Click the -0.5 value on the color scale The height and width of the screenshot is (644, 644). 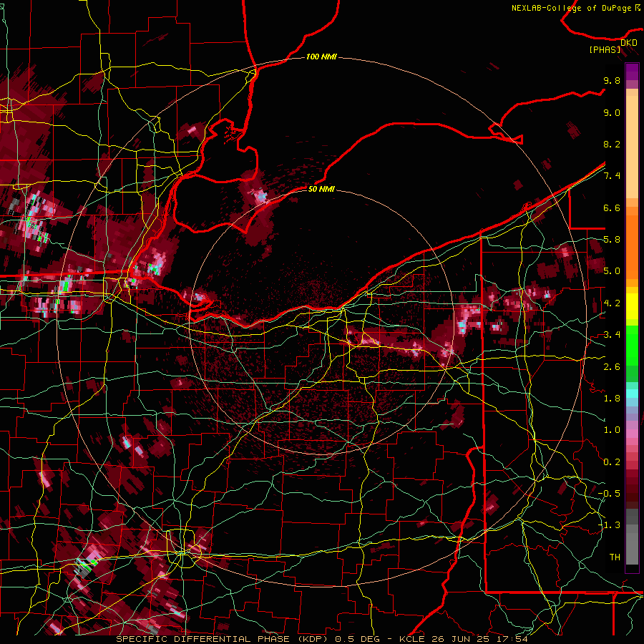(609, 493)
